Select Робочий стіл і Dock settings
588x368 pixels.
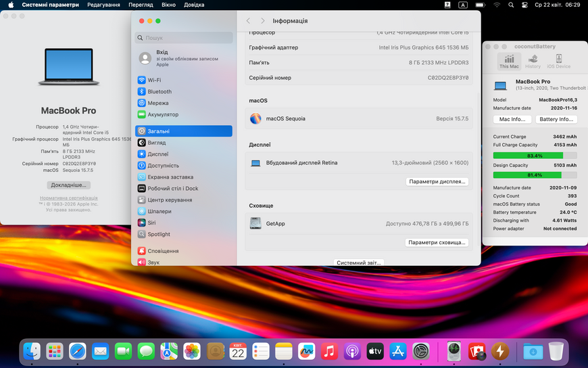point(184,189)
